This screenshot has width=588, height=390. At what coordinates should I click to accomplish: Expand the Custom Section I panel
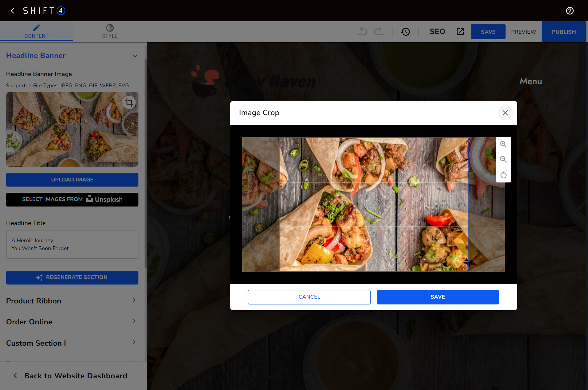134,342
